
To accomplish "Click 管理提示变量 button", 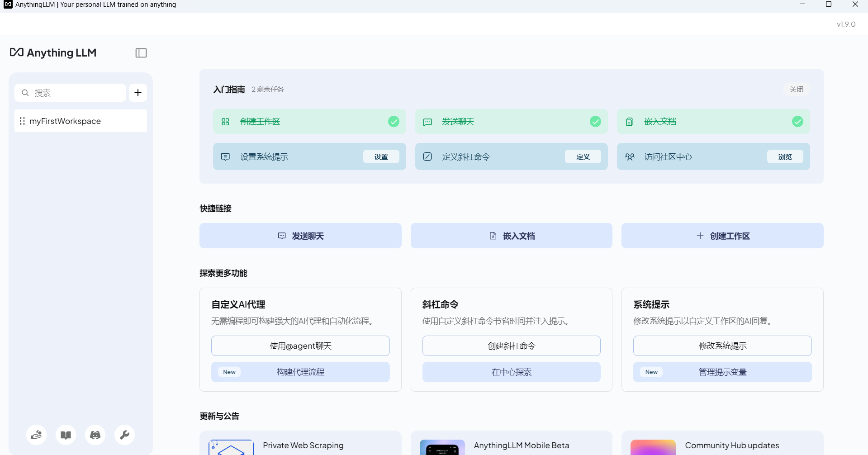I will (722, 372).
